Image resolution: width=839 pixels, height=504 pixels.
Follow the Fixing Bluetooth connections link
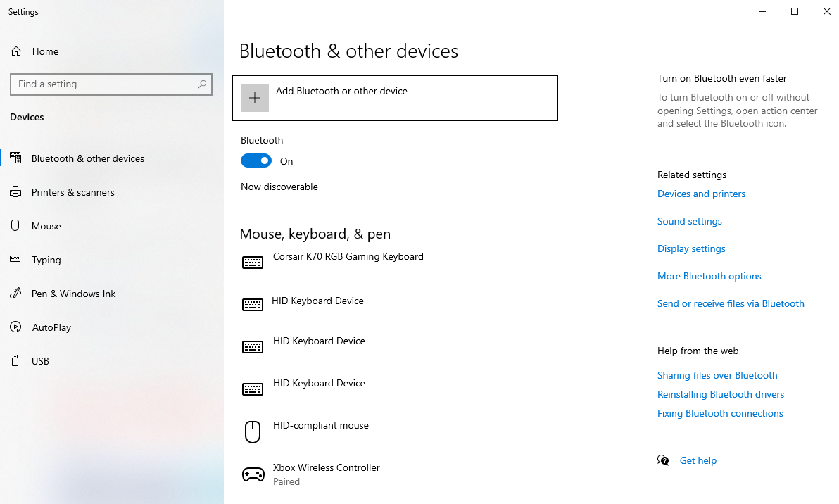pyautogui.click(x=720, y=413)
